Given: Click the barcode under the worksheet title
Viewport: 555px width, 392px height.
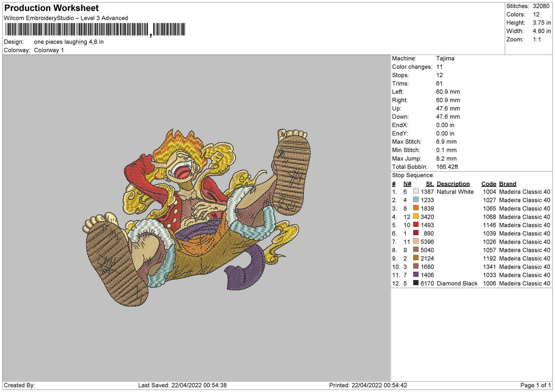Looking at the screenshot, I should pyautogui.click(x=96, y=31).
